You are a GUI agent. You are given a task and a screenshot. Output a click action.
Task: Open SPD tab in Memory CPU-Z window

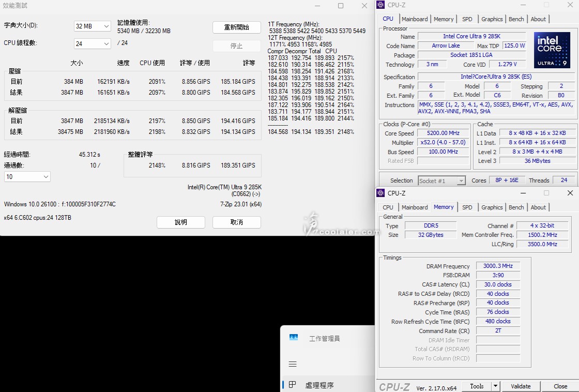click(467, 207)
